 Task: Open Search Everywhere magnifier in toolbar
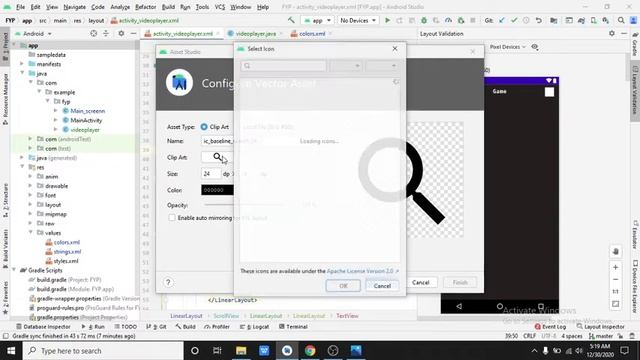point(621,20)
